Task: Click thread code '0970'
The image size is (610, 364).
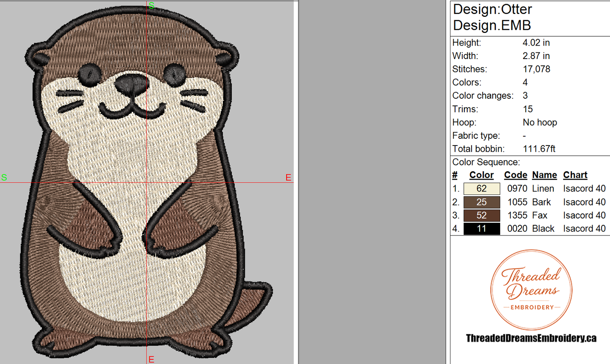Action: (x=517, y=189)
